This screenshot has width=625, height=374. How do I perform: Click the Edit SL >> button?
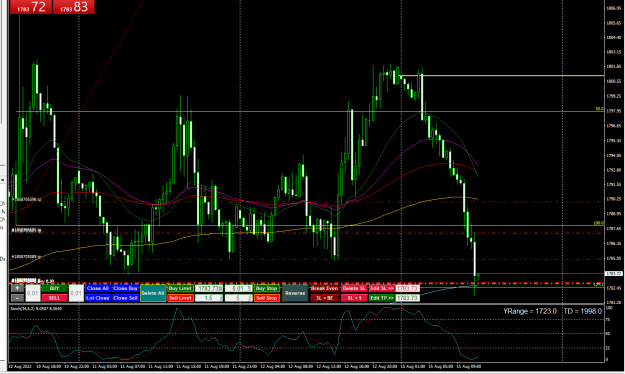tap(382, 288)
